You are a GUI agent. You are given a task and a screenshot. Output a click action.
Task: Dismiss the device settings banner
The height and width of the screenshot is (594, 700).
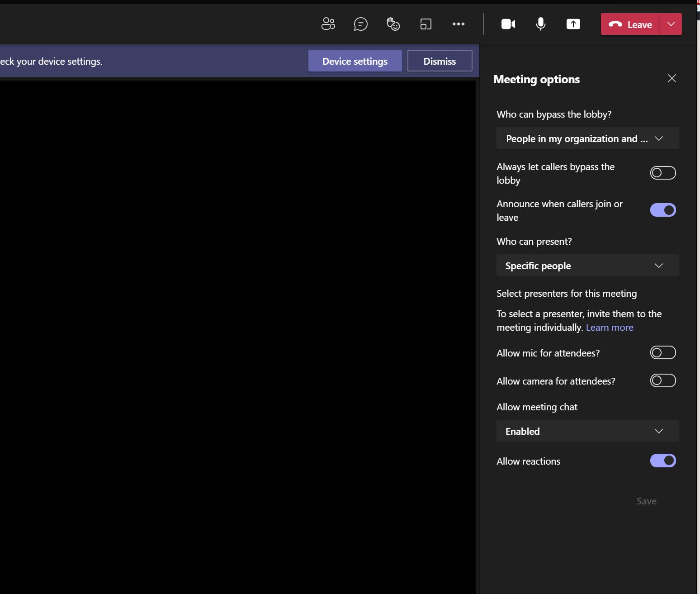(440, 61)
